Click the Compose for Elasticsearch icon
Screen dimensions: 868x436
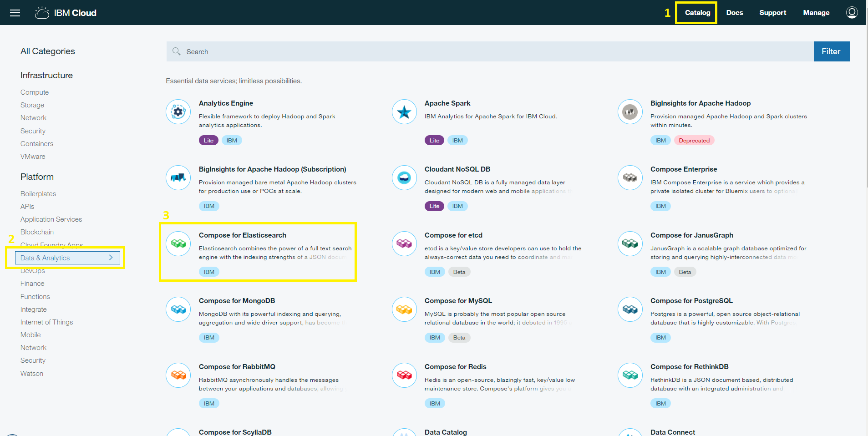[x=178, y=244]
